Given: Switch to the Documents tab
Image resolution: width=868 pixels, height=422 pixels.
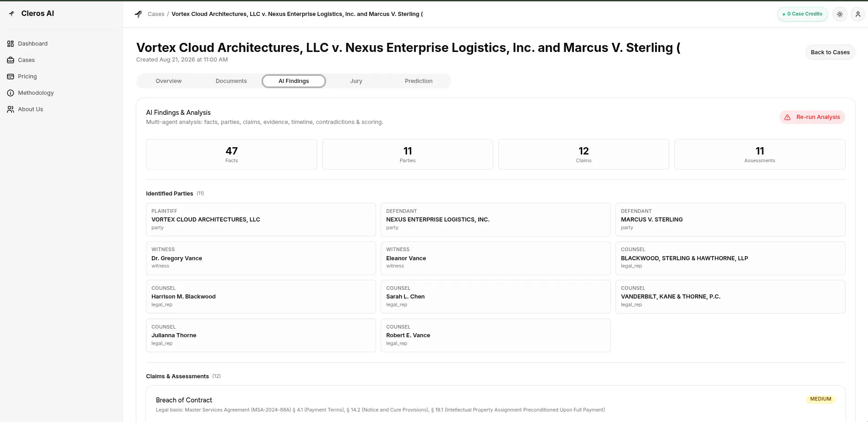Looking at the screenshot, I should click(x=231, y=81).
